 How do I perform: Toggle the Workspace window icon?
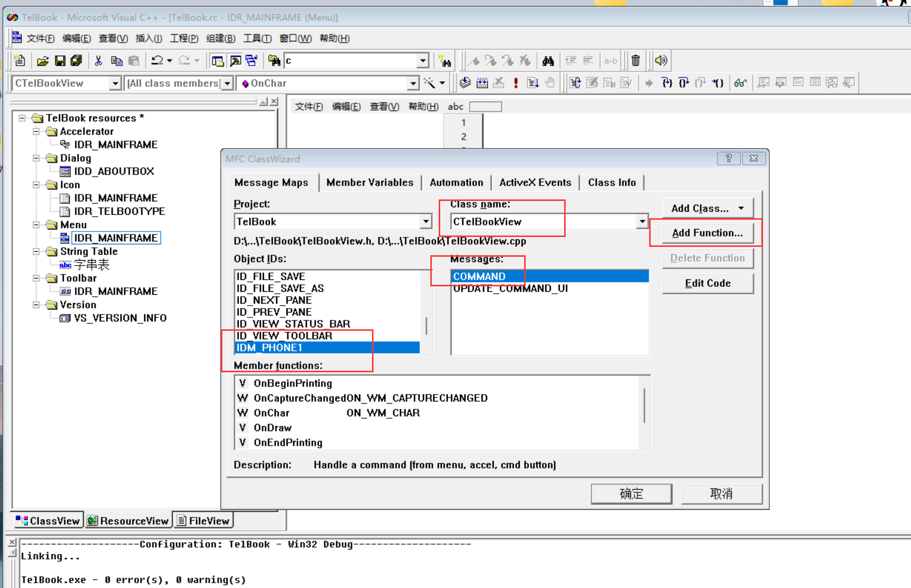(217, 61)
